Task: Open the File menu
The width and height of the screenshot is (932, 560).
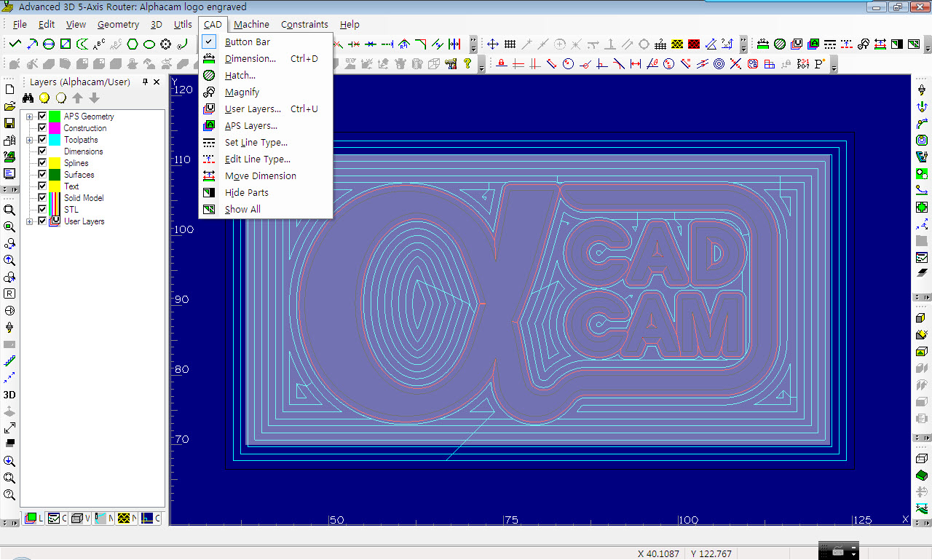Action: point(20,24)
